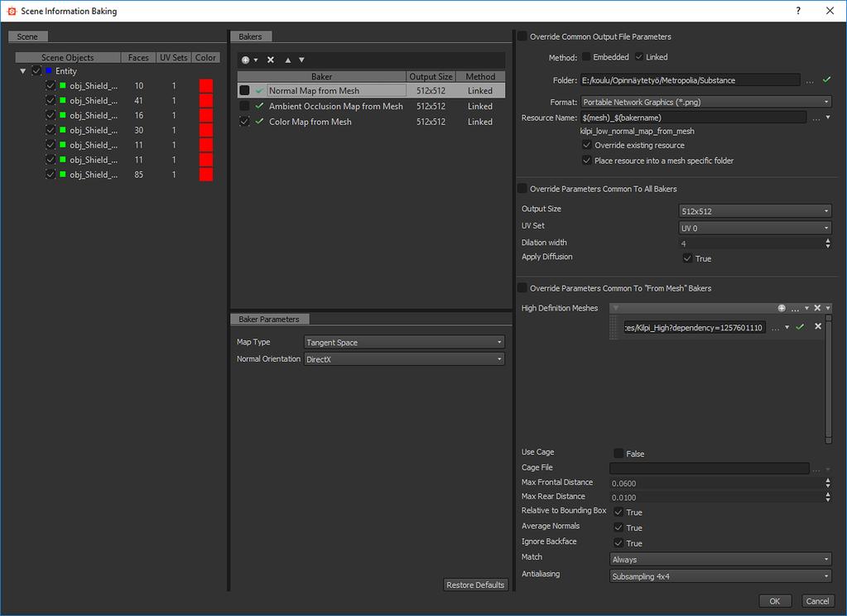Enable the Normal Map from Mesh baker checkbox
847x616 pixels.
tap(245, 91)
